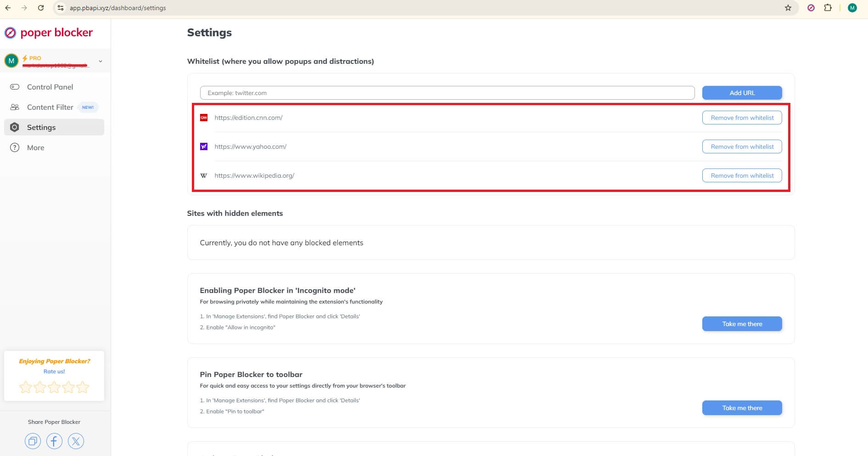Open the More sidebar menu item
Screen dimensions: 868x456
(x=34, y=147)
